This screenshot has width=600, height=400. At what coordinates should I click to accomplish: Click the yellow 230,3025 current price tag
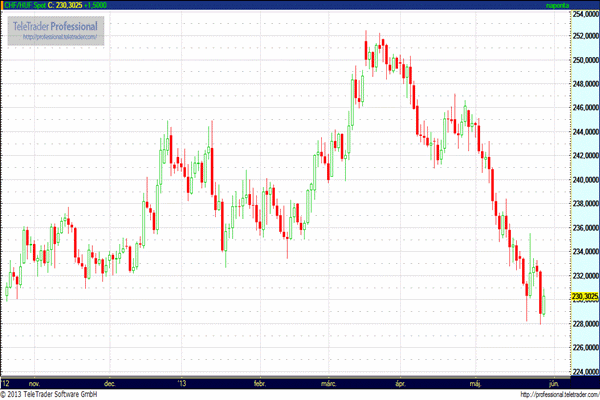coord(583,296)
